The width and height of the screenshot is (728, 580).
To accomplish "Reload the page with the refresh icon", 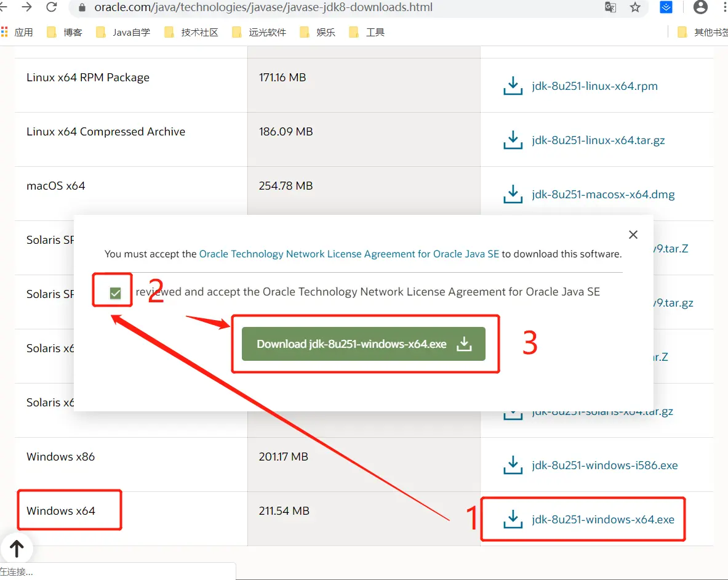I will pos(52,7).
